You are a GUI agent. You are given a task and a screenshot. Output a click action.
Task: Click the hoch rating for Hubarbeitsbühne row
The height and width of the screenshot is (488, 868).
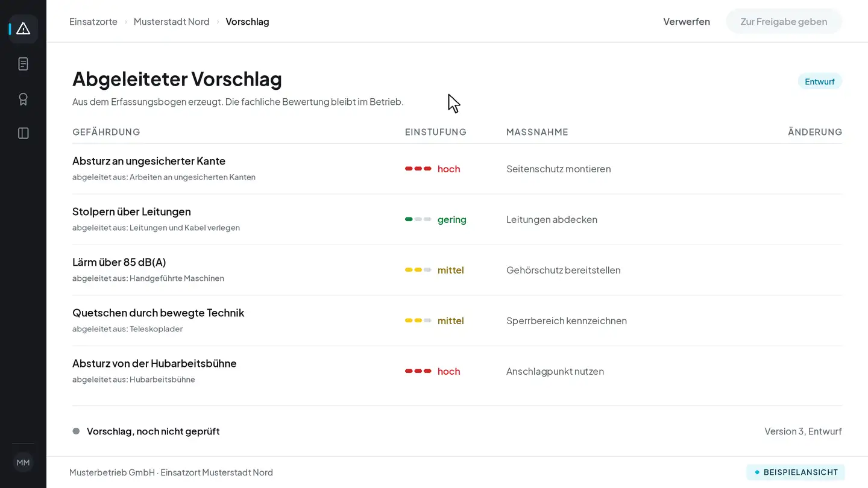click(433, 371)
